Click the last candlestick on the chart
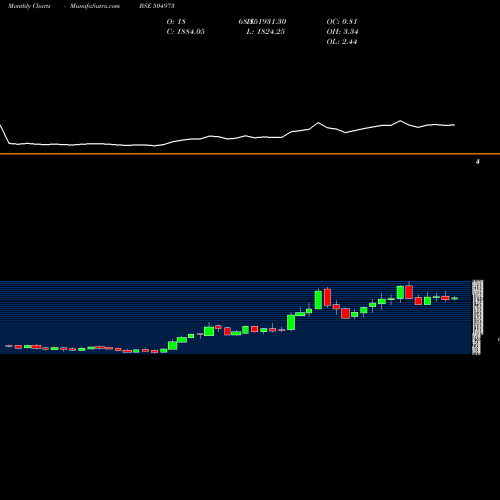This screenshot has width=500, height=500. pyautogui.click(x=454, y=298)
